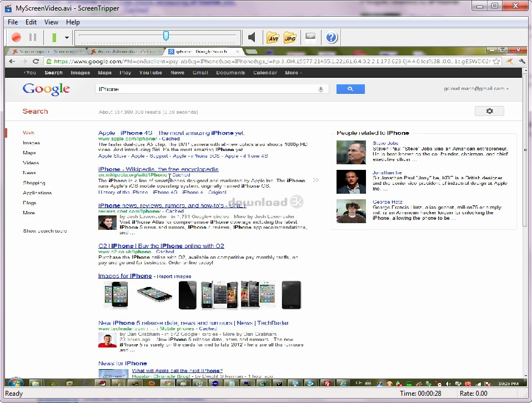The width and height of the screenshot is (532, 403).
Task: Open the File menu
Action: pos(13,22)
